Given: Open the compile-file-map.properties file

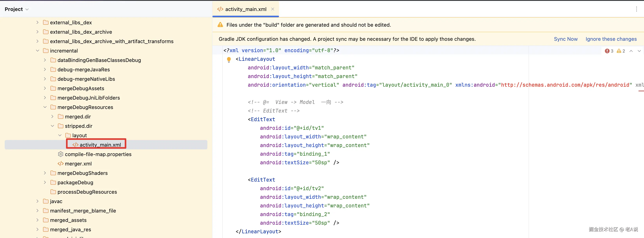Looking at the screenshot, I should (x=98, y=154).
